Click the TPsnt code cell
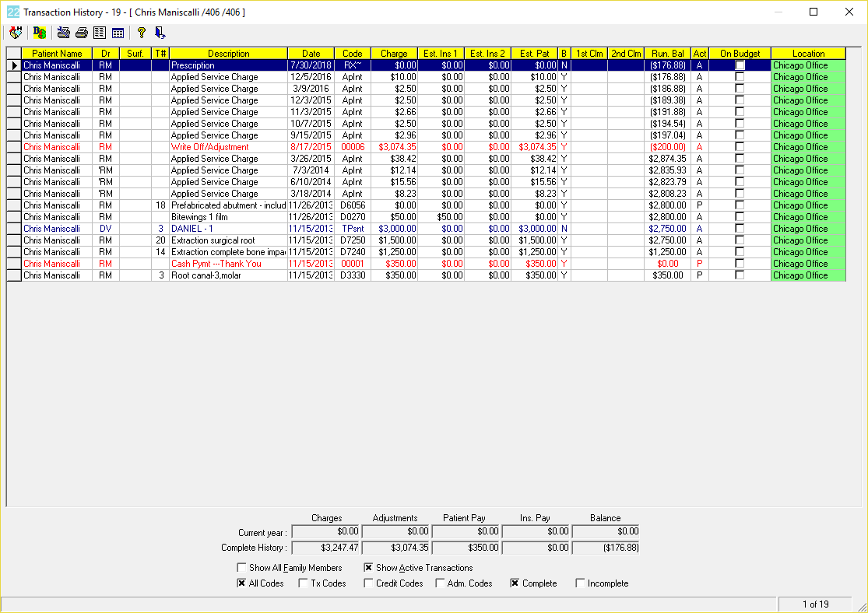 (353, 229)
